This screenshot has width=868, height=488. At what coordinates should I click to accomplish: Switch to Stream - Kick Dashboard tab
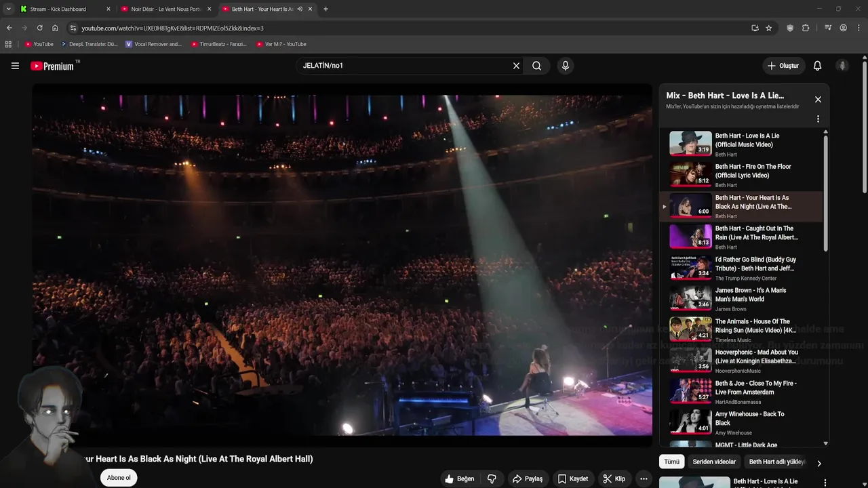[64, 9]
